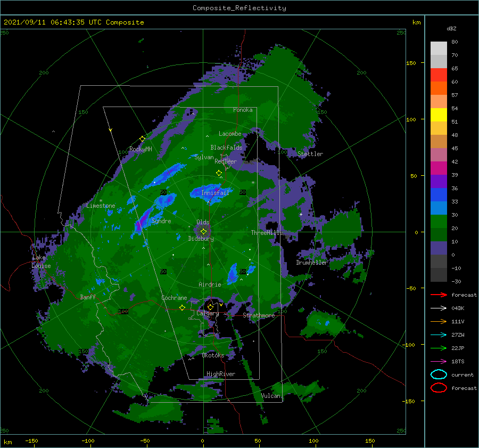
Task: Click the yellow diamond marker near RockyMH
Action: click(142, 139)
